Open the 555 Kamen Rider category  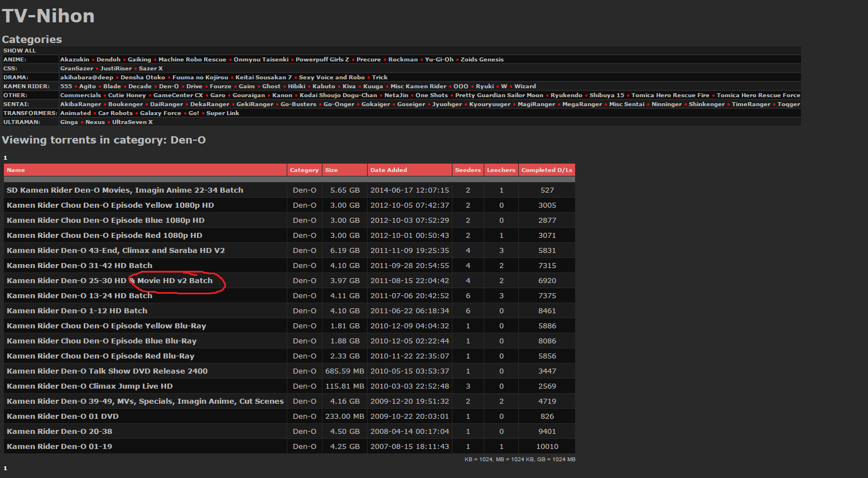66,87
